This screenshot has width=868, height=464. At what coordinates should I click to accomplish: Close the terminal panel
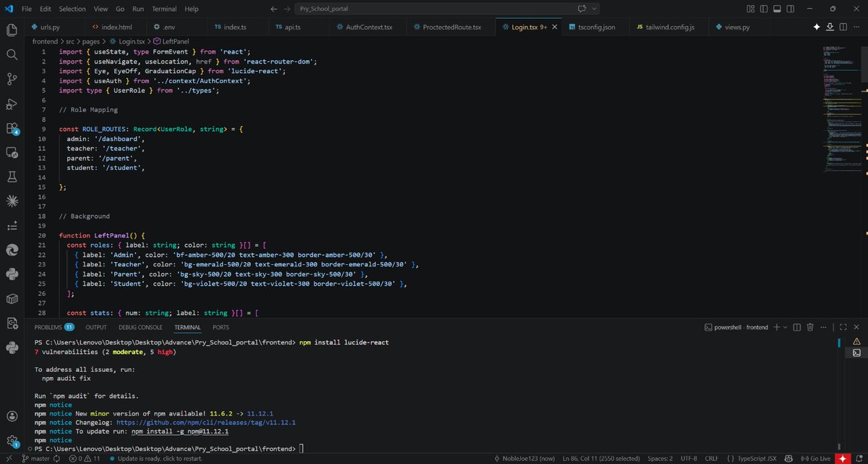[856, 327]
